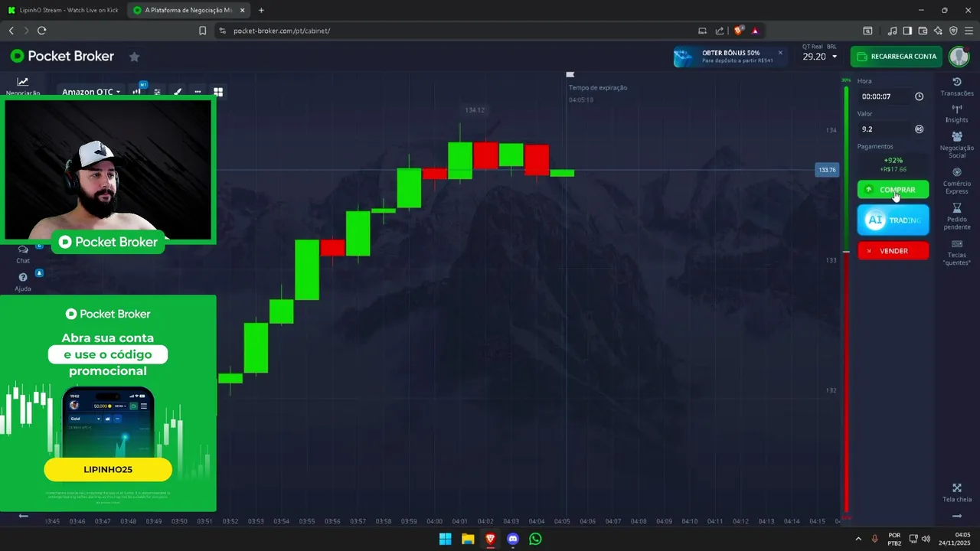Open the Transações panel
Viewport: 980px width, 551px height.
956,87
